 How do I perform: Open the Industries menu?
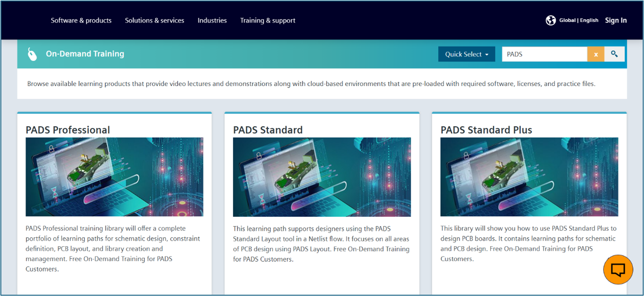[212, 20]
